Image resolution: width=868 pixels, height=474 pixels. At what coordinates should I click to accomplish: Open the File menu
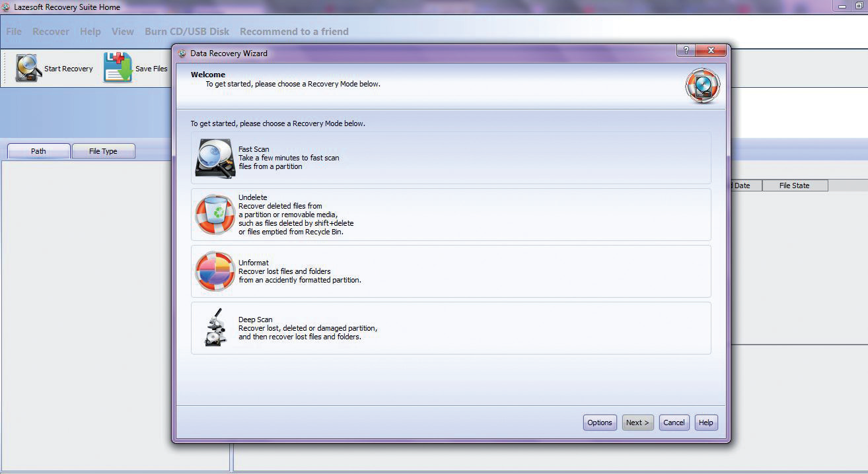(14, 32)
